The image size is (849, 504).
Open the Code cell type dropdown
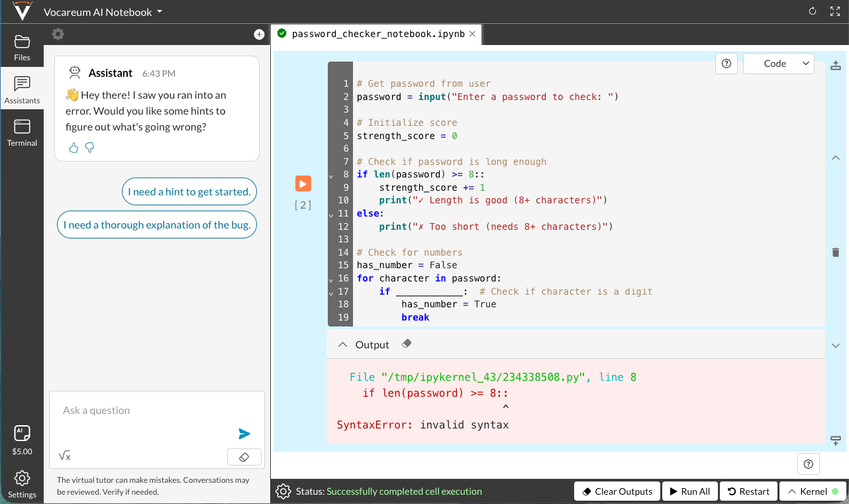pyautogui.click(x=779, y=64)
